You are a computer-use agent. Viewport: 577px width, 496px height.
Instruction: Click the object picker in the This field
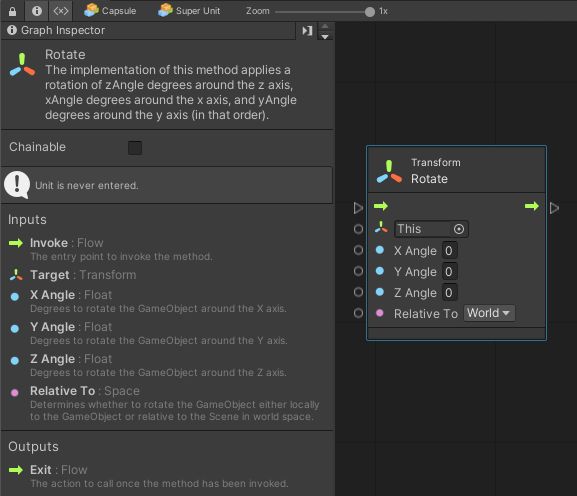tap(459, 229)
